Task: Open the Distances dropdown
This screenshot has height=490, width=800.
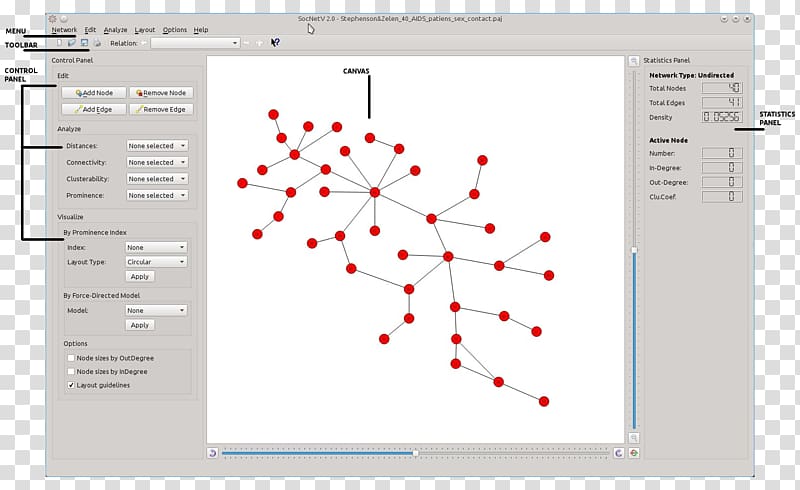Action: pyautogui.click(x=157, y=146)
